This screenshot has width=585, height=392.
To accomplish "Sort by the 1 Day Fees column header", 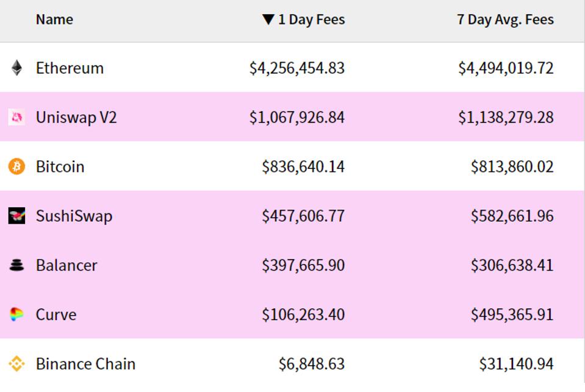I will (x=311, y=20).
